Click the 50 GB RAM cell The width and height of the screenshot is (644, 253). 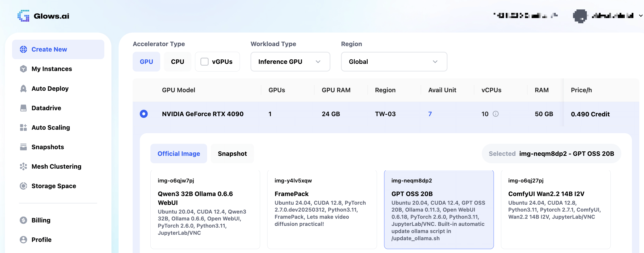544,114
